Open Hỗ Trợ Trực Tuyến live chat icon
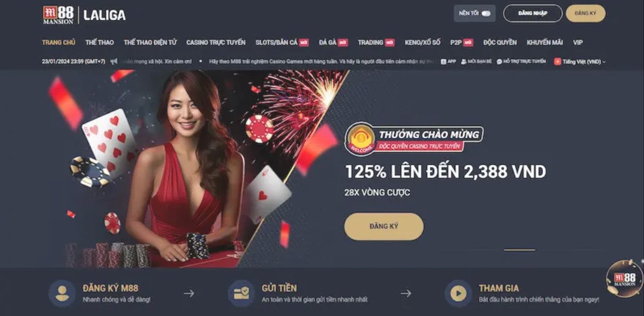This screenshot has height=316, width=644. point(499,62)
